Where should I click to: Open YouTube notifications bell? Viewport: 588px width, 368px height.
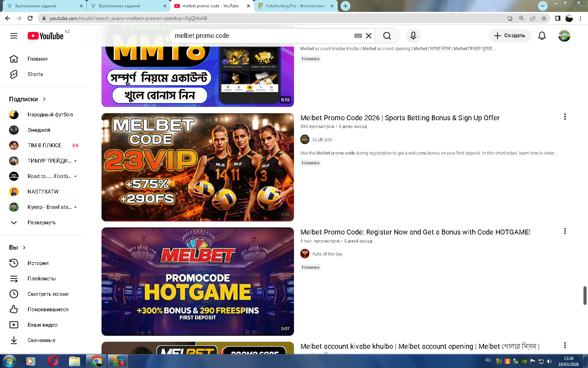tap(542, 36)
